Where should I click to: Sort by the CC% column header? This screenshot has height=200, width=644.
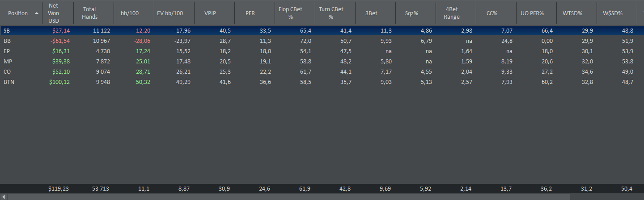tap(492, 13)
